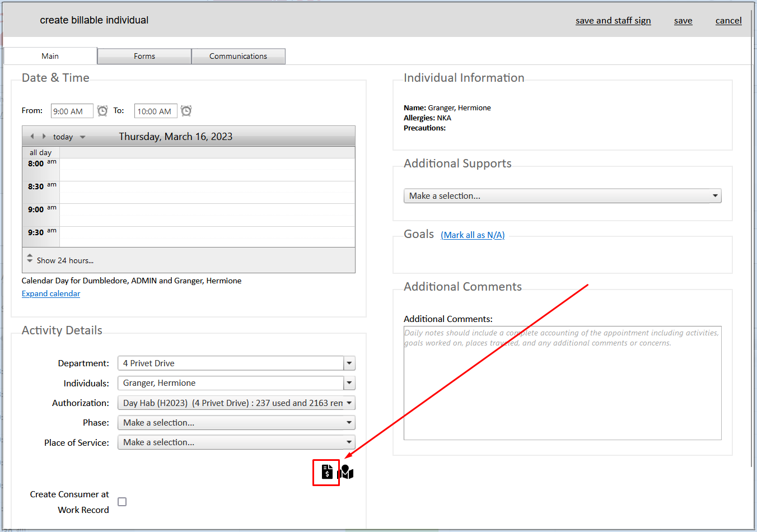Click the To time input field

[x=156, y=111]
